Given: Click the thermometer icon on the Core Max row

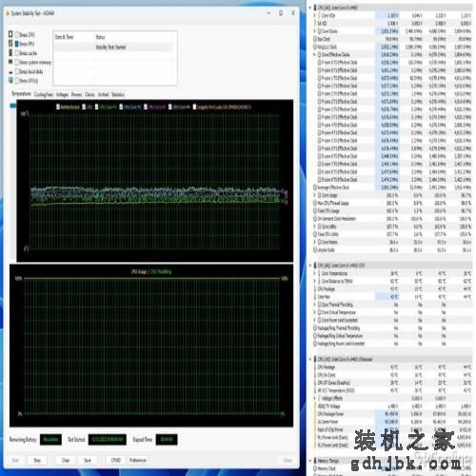Looking at the screenshot, I should (315, 297).
